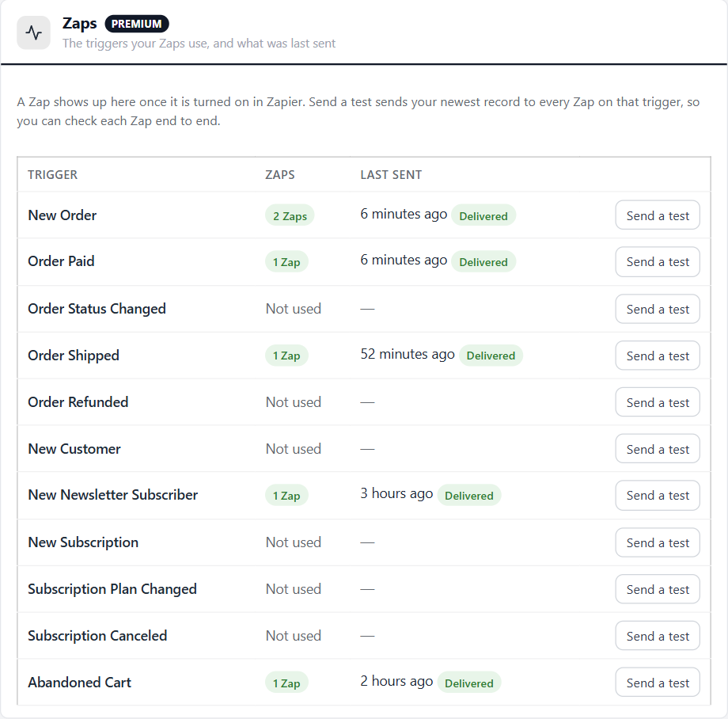Click the '52 minutes ago' last sent time
728x719 pixels.
[408, 355]
